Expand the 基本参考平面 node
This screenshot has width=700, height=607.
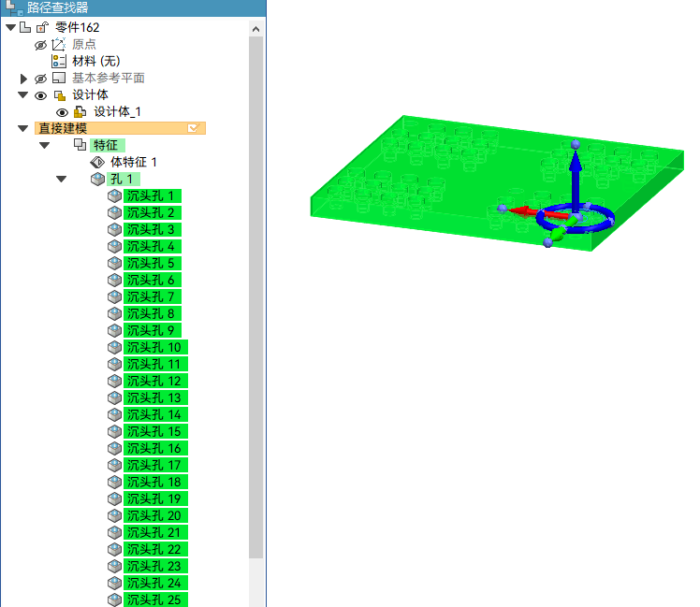click(23, 79)
